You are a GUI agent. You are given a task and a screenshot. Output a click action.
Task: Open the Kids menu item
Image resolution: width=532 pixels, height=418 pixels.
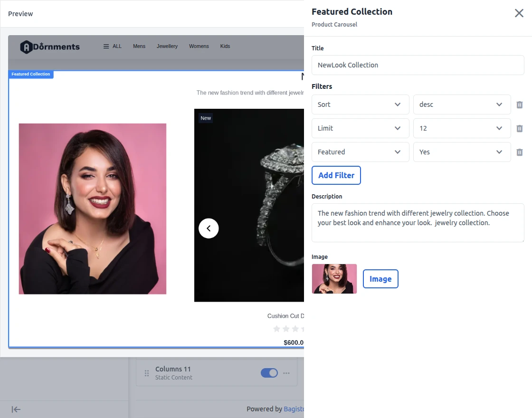(225, 46)
